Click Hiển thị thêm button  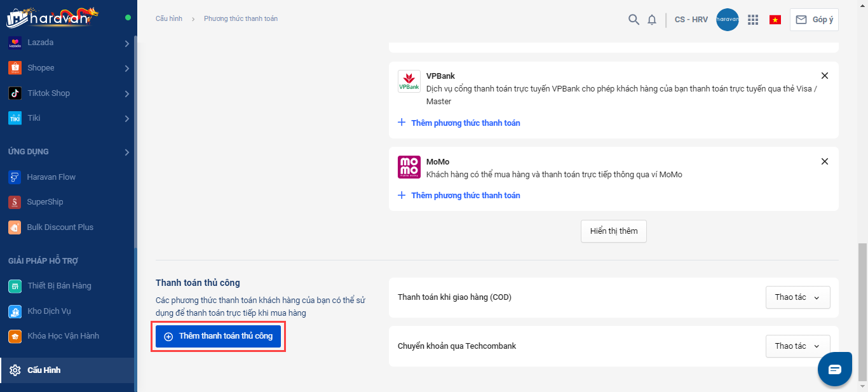coord(614,231)
